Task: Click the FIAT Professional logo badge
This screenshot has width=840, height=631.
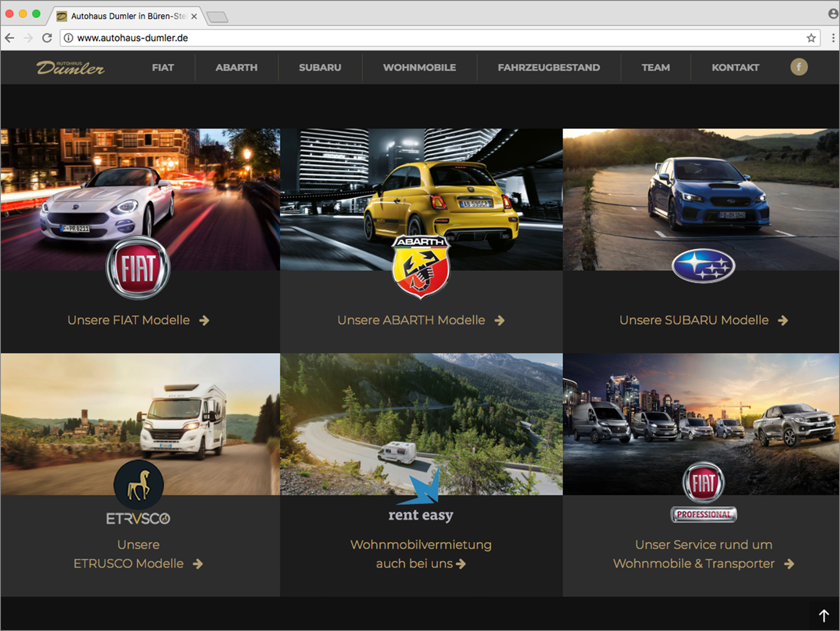Action: pyautogui.click(x=704, y=492)
